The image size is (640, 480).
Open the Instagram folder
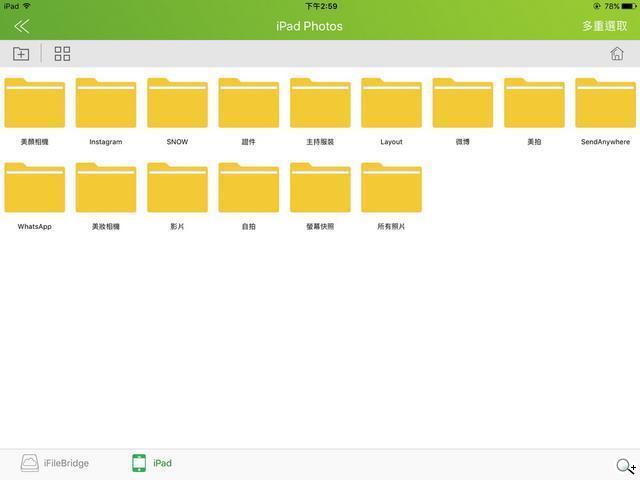pos(106,103)
